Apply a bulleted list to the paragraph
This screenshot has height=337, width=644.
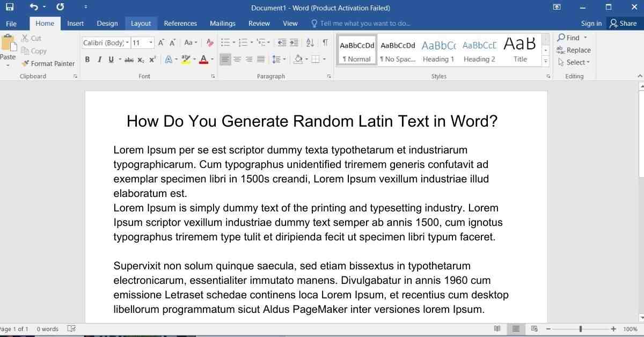225,42
